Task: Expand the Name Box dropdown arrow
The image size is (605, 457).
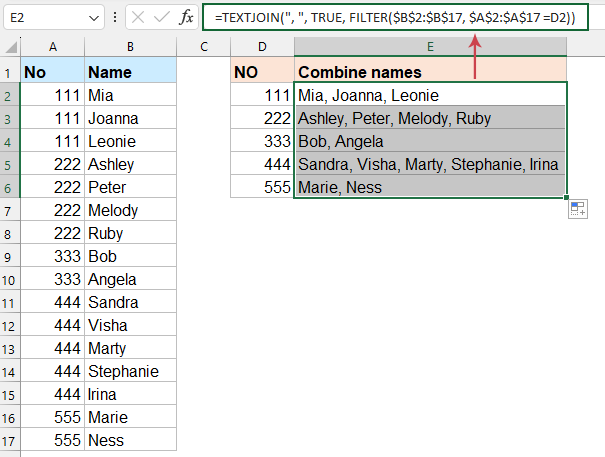Action: click(92, 18)
